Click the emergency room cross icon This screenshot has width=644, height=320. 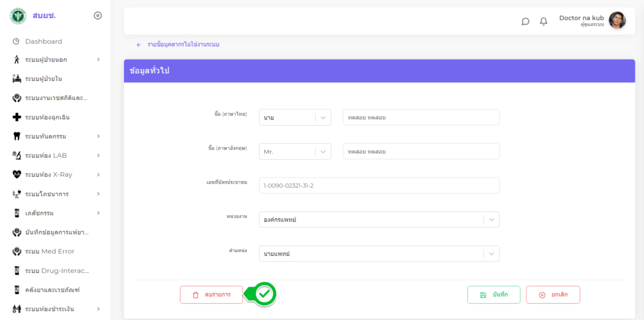point(17,117)
